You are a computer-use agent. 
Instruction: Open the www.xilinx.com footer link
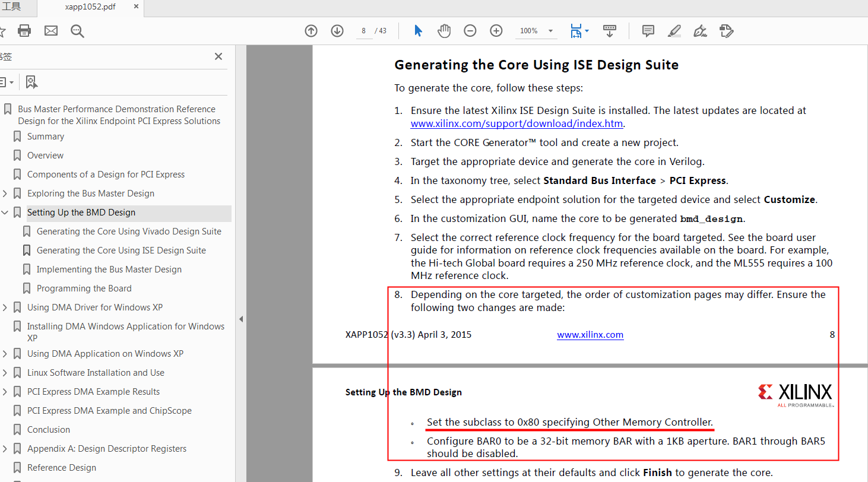point(590,335)
